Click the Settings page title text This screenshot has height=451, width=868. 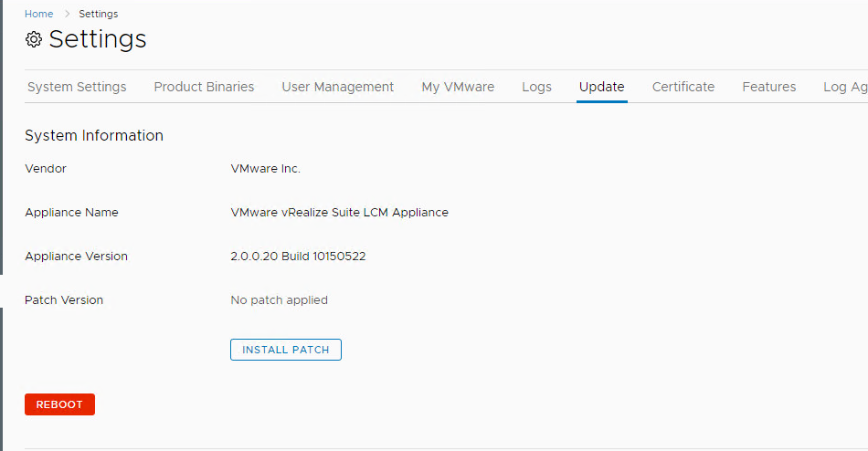pyautogui.click(x=97, y=39)
